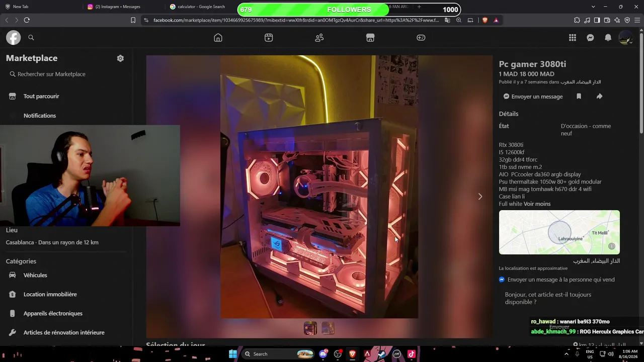Open Facebook search magnifier
644x362 pixels.
31,38
